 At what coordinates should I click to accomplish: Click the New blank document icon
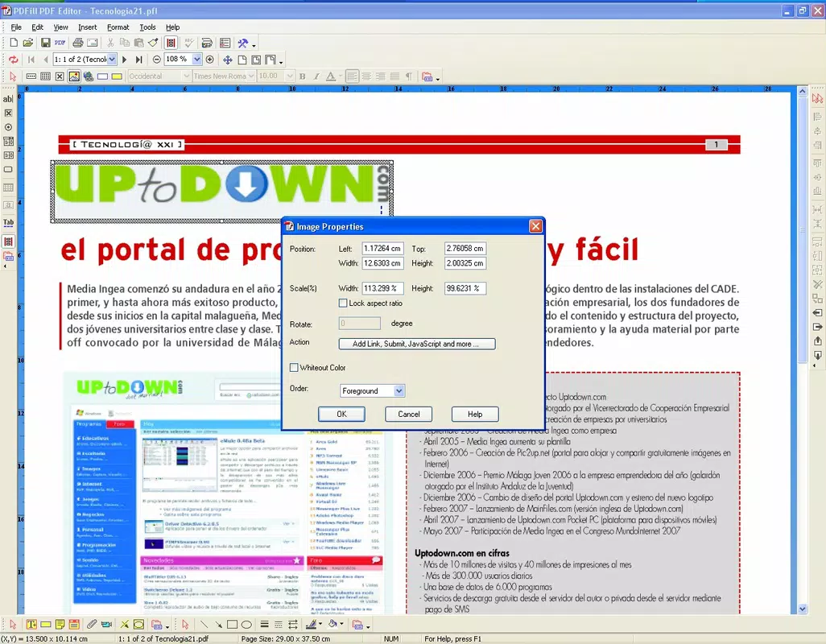click(x=14, y=43)
